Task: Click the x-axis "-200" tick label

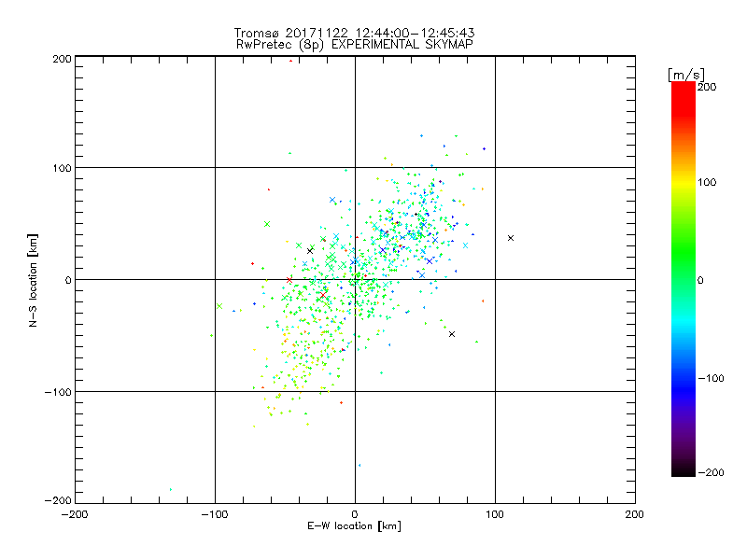Action: pyautogui.click(x=75, y=514)
